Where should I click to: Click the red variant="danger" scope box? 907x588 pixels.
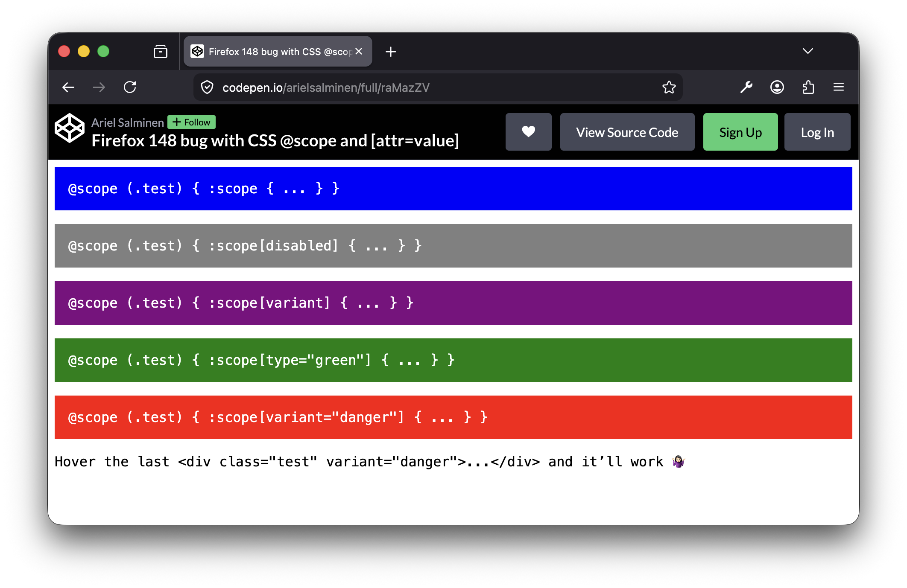coord(453,417)
